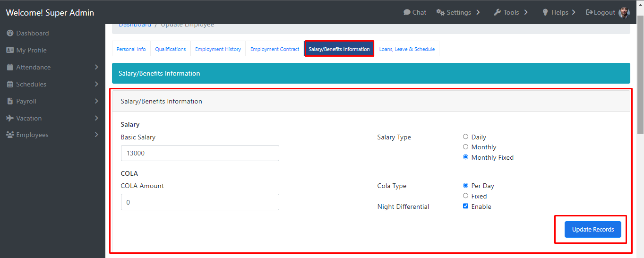Select the Salary/Benefits Information tab

tap(339, 49)
